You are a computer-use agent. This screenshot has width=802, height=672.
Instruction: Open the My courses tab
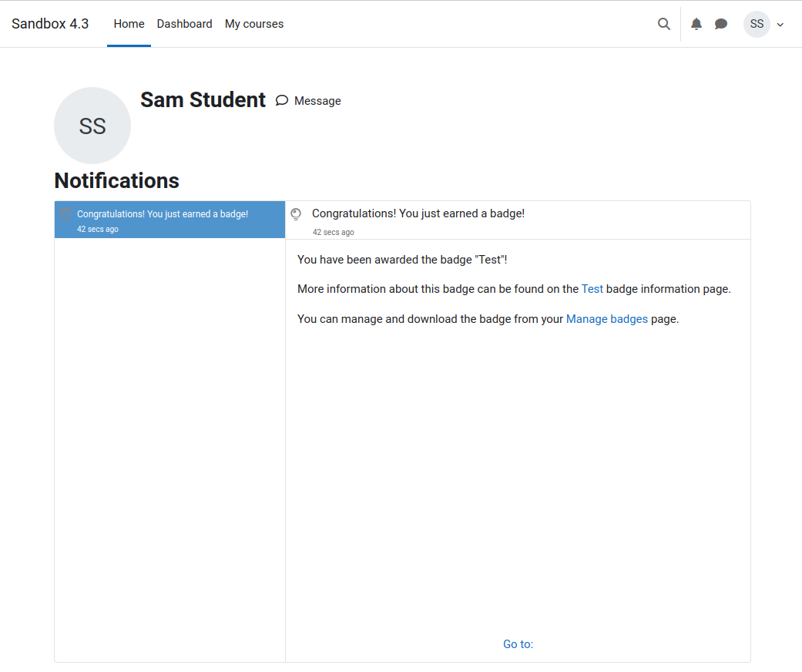coord(254,24)
